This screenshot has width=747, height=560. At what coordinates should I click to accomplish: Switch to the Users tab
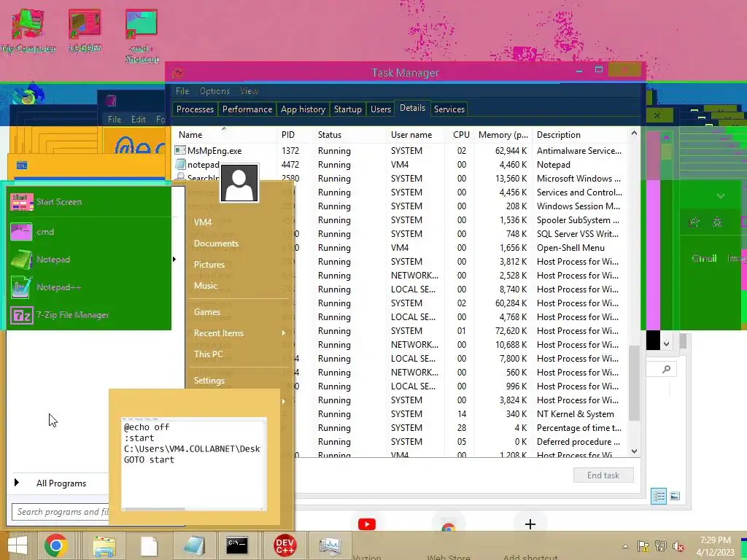(x=381, y=109)
